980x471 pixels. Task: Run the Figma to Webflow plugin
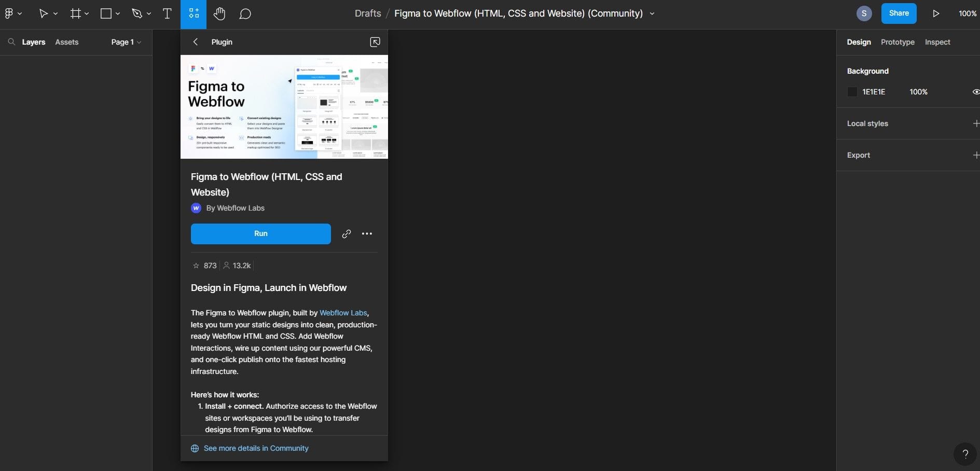260,233
